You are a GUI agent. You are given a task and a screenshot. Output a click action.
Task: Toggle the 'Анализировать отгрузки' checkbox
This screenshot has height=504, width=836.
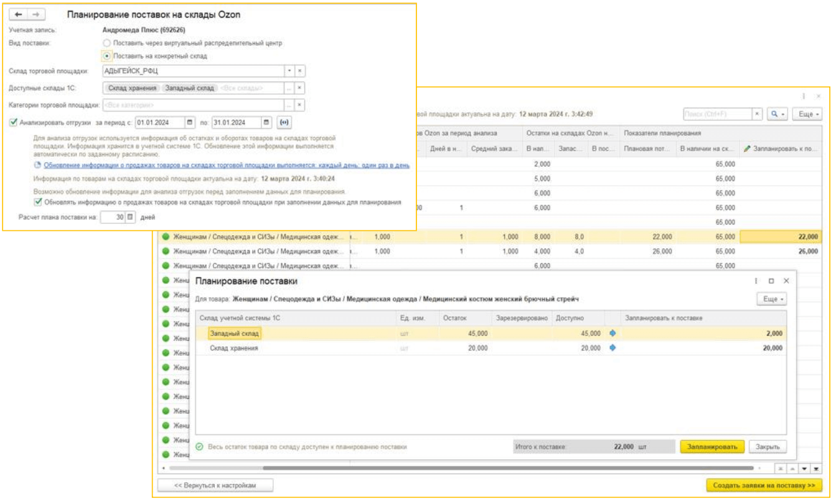pyautogui.click(x=14, y=122)
